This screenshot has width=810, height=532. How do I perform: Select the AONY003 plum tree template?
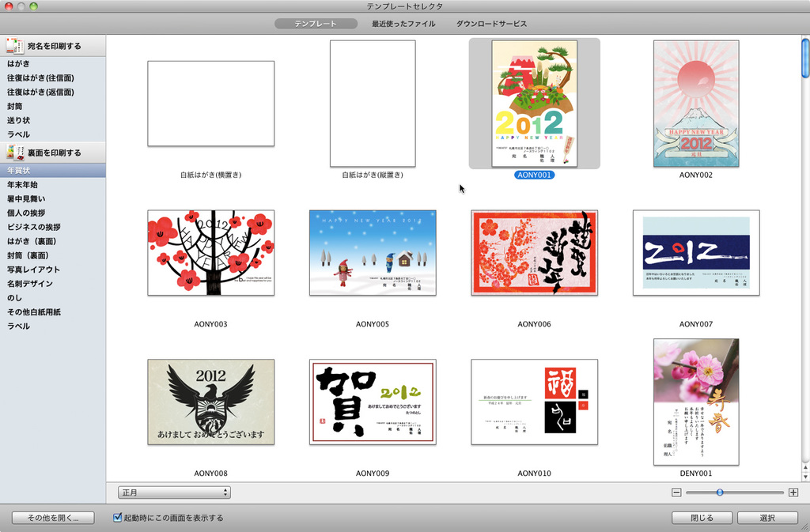[210, 253]
